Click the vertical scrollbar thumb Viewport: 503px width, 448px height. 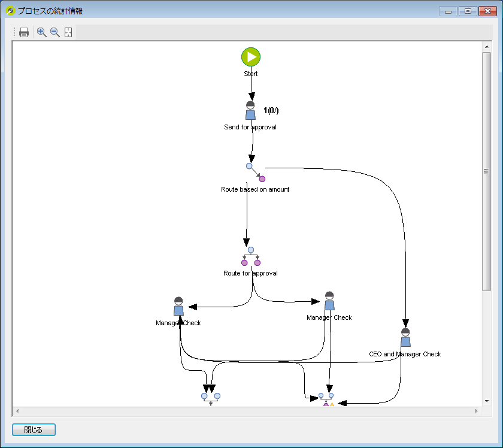tap(487, 171)
